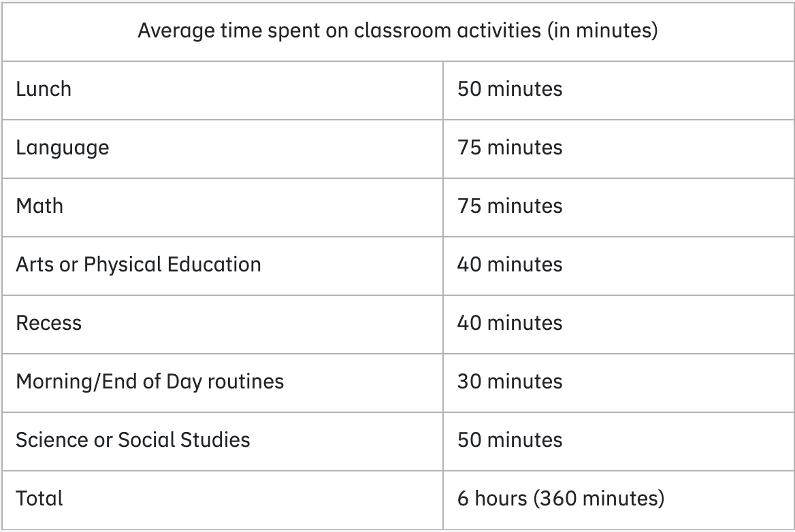This screenshot has width=795, height=532.
Task: Click the 50 minutes value beside Lunch
Action: [x=510, y=89]
